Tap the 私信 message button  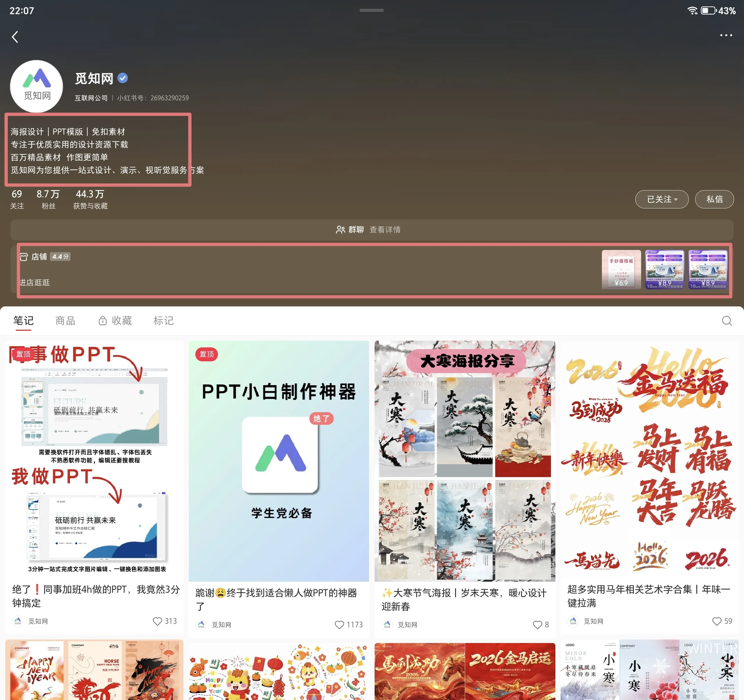point(714,199)
